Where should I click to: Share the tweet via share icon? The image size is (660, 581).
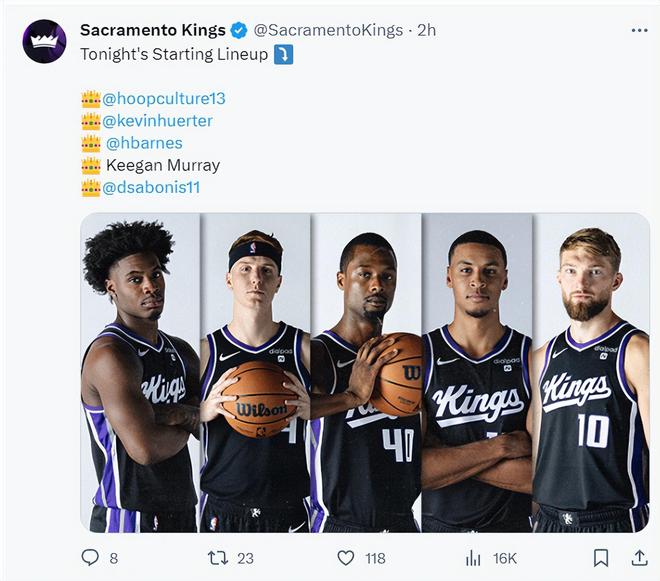pyautogui.click(x=638, y=558)
